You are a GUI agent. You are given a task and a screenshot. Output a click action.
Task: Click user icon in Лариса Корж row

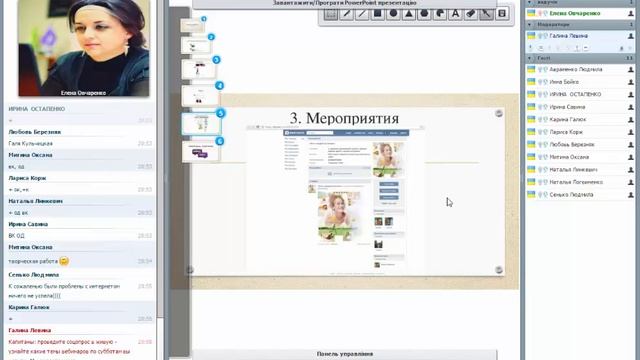pyautogui.click(x=631, y=132)
